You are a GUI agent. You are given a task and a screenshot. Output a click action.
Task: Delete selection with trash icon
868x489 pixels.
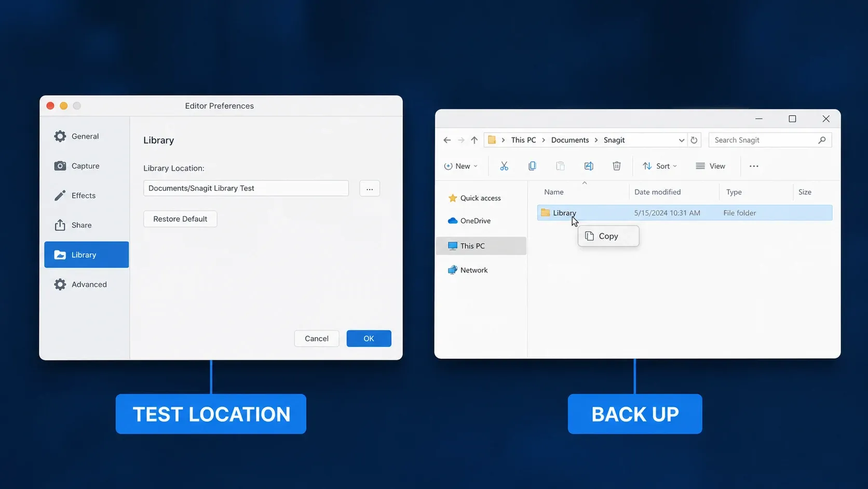pyautogui.click(x=617, y=166)
